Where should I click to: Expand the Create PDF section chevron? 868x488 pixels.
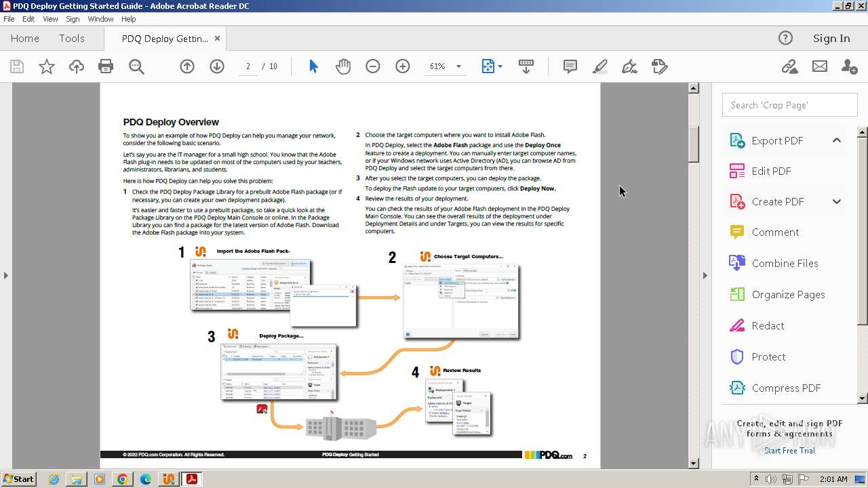837,201
